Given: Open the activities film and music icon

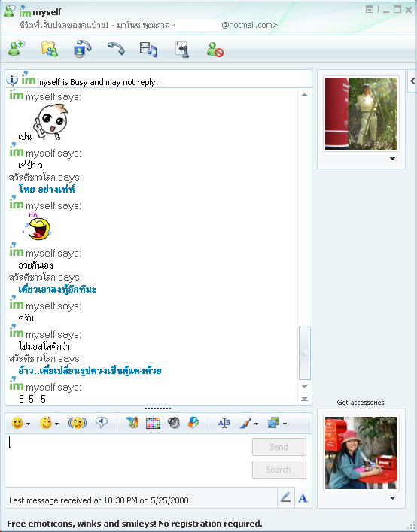Looking at the screenshot, I should pyautogui.click(x=148, y=49).
